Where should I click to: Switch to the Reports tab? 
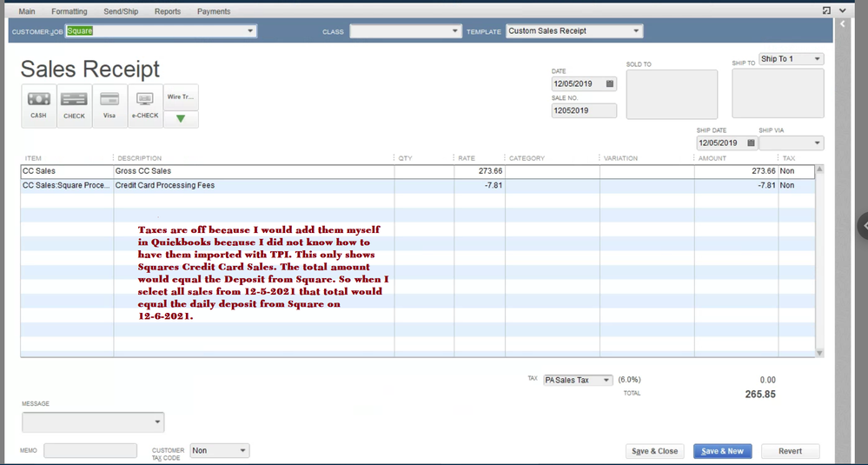[x=168, y=11]
